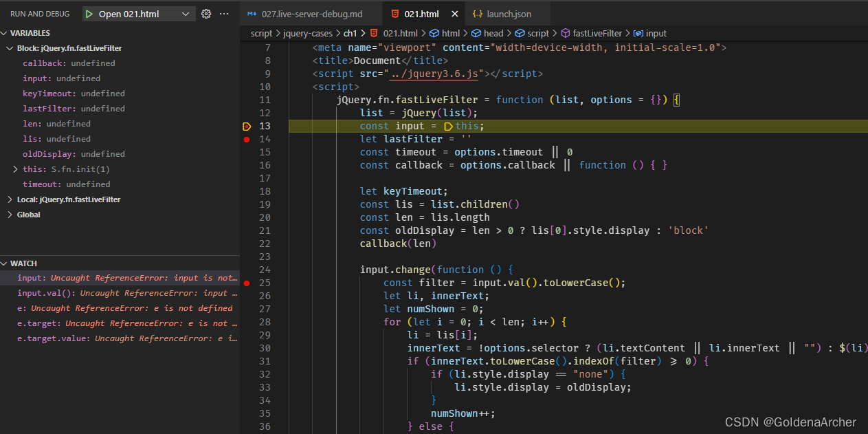The height and width of the screenshot is (434, 868).
Task: Click cube icon before 'fastLiveFilter' breadcrumb
Action: pos(566,33)
